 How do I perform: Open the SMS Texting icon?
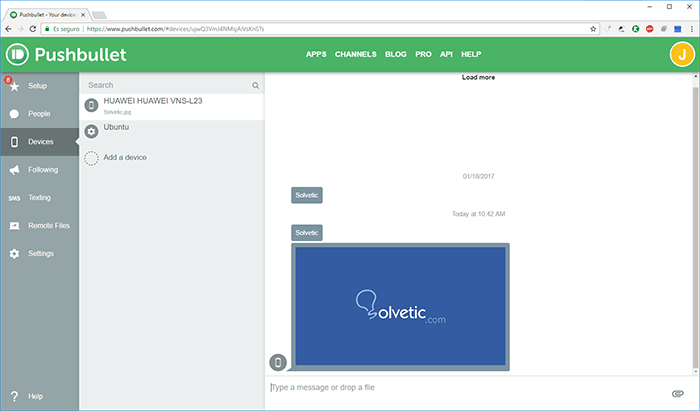coord(14,198)
